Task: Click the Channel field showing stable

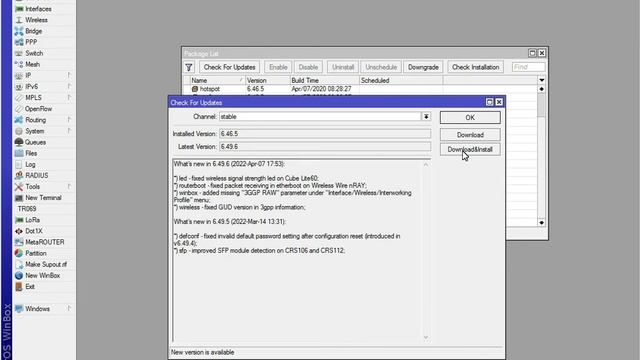Action: click(x=320, y=117)
